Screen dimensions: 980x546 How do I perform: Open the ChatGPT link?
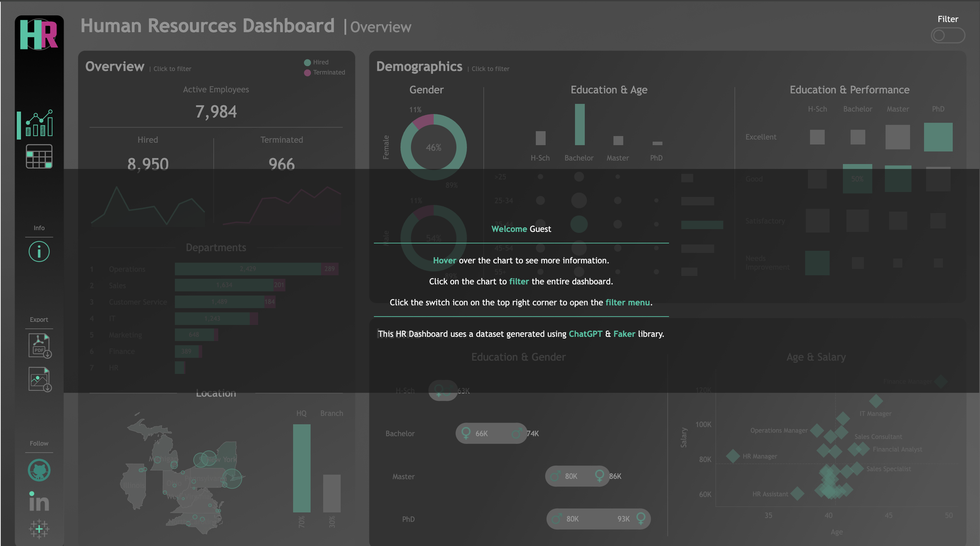pyautogui.click(x=585, y=334)
